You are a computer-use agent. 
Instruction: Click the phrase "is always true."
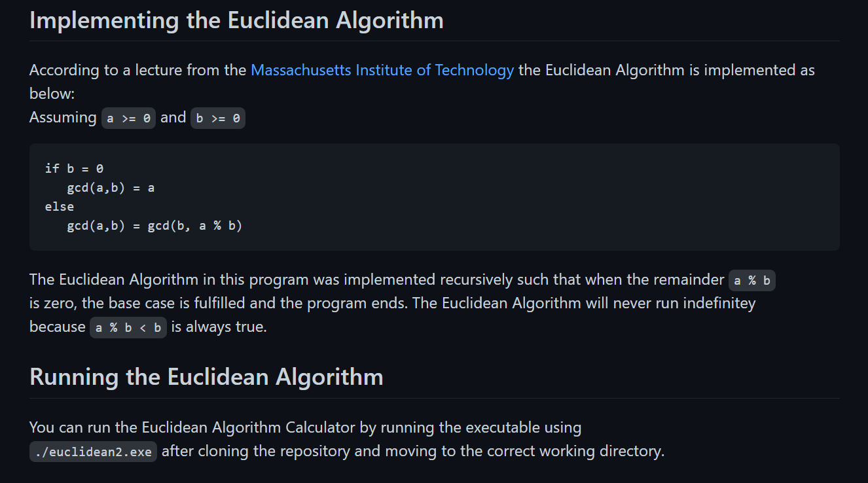(x=219, y=327)
